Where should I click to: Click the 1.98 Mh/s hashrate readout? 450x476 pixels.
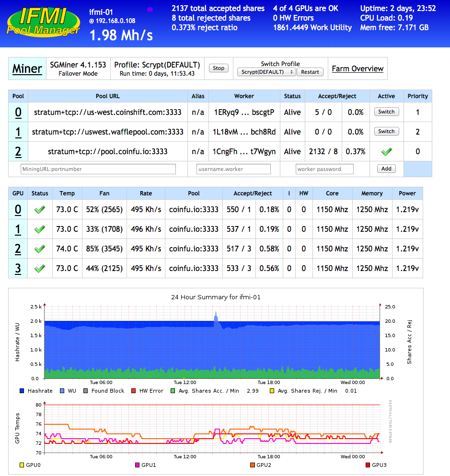coord(121,35)
